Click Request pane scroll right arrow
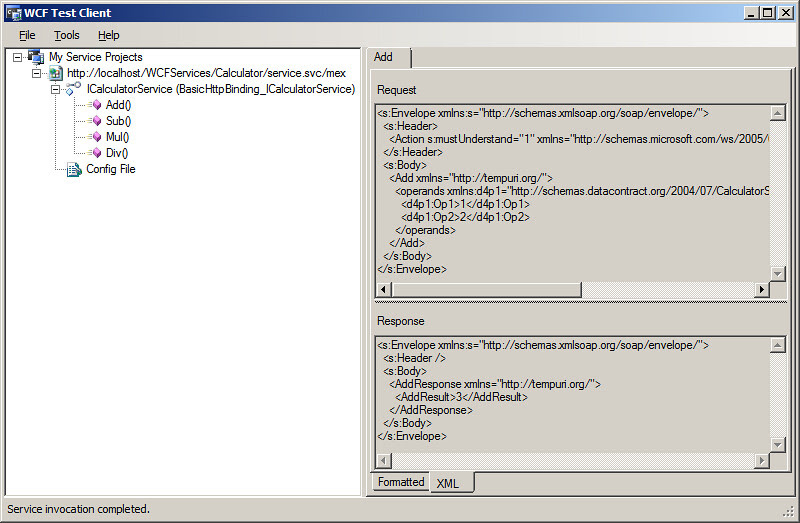The width and height of the screenshot is (800, 523). 761,290
